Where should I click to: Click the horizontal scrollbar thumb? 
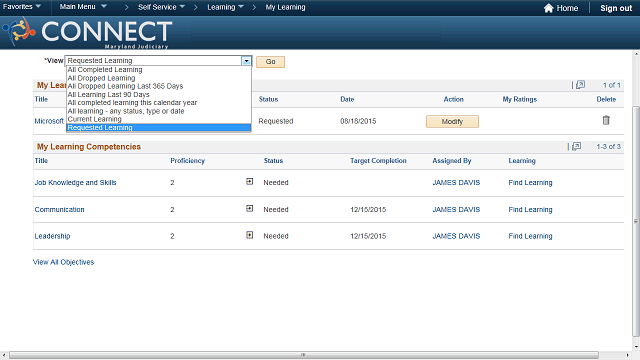(x=304, y=355)
